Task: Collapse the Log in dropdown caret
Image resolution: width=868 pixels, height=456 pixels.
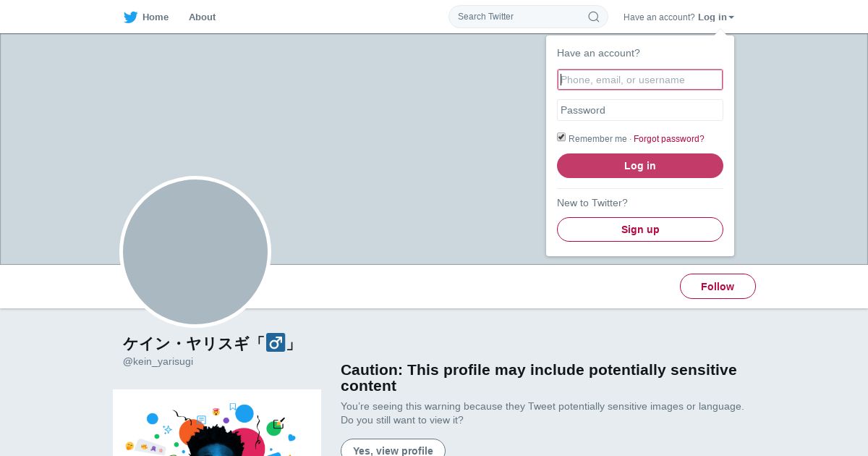Action: click(731, 17)
